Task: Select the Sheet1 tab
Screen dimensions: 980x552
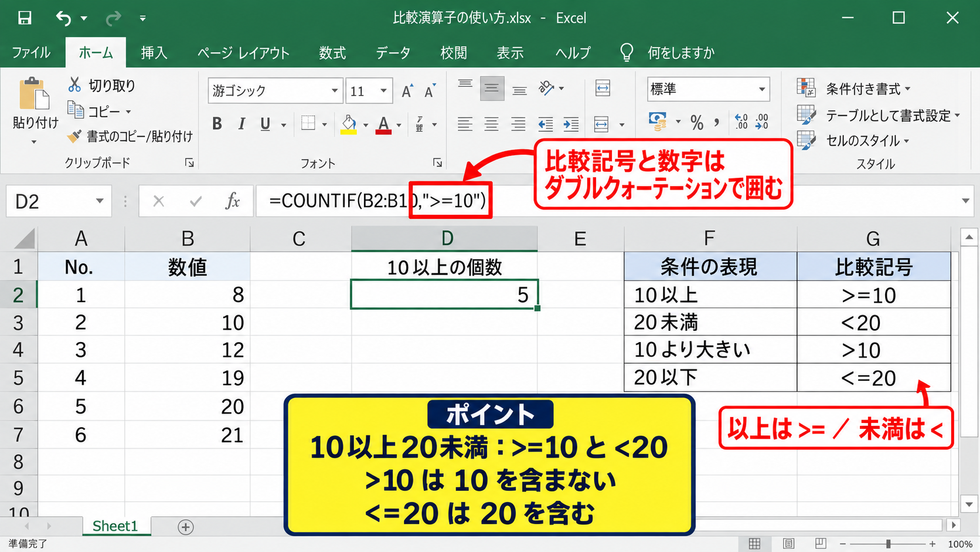Action: click(x=115, y=526)
